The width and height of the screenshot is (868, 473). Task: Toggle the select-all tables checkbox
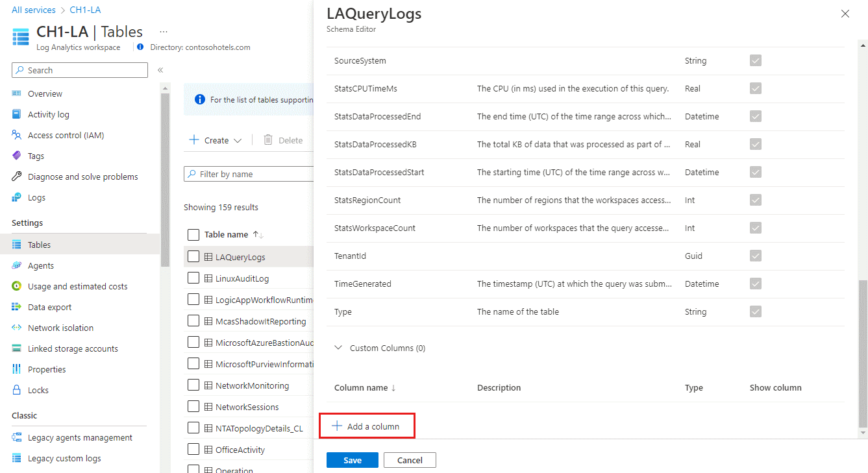(x=193, y=234)
